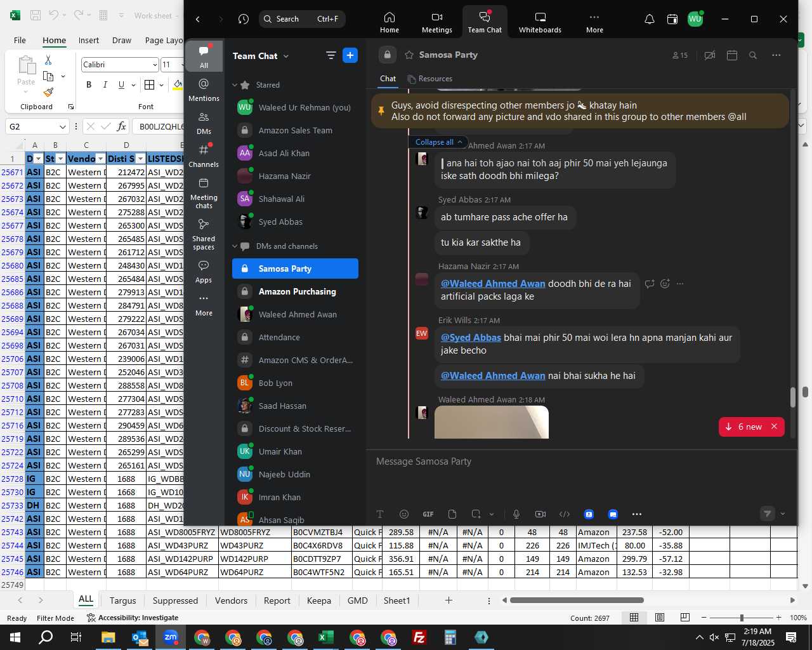Open the Excel Name Box dropdown

coord(62,126)
